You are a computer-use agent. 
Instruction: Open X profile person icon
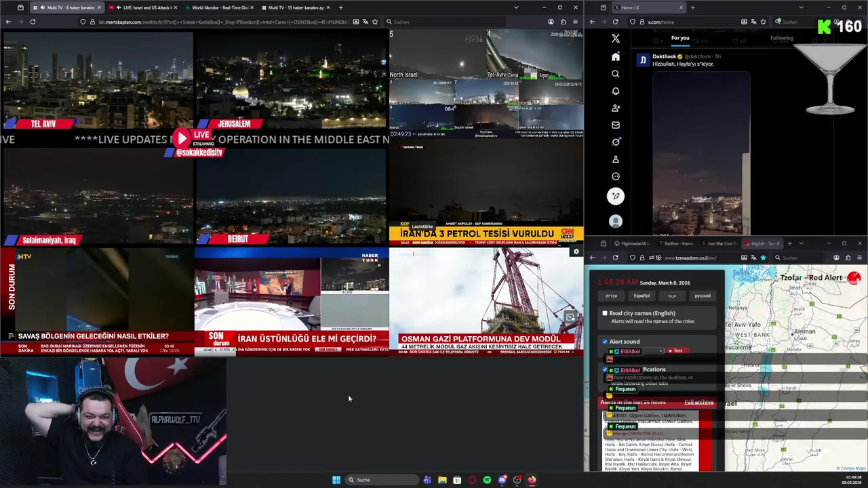[616, 159]
